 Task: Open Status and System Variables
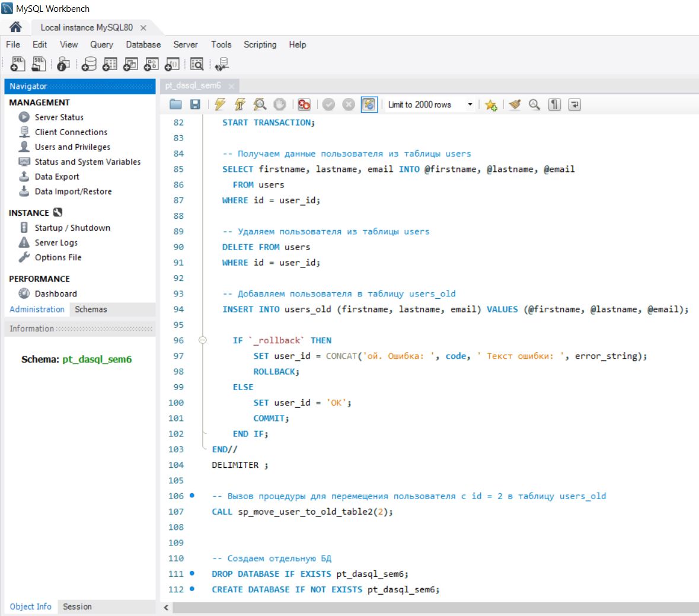tap(87, 162)
